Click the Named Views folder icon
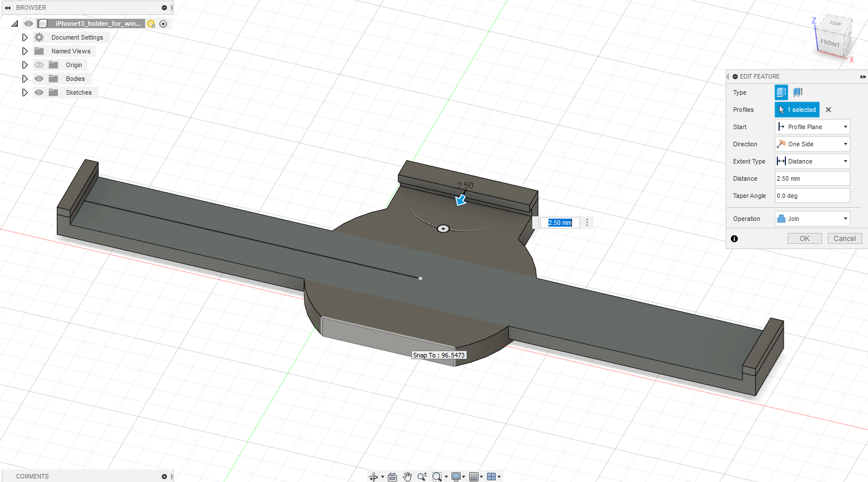Image resolution: width=868 pixels, height=482 pixels. 39,51
